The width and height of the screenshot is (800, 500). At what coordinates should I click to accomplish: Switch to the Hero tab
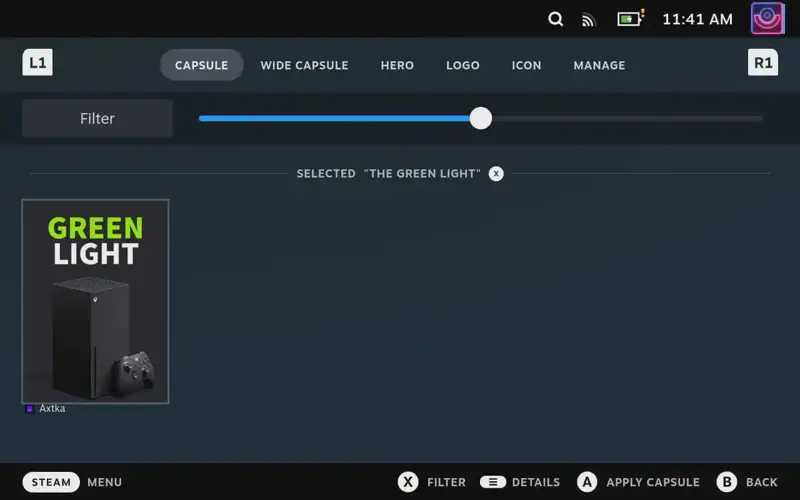point(397,65)
